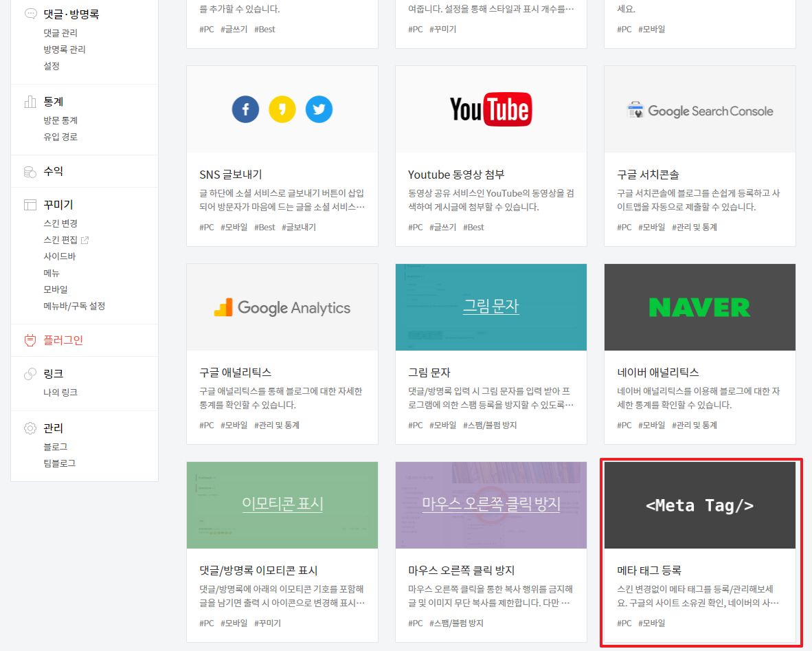812x651 pixels.
Task: Click the 메타 태그 등록 description text
Action: 697,596
